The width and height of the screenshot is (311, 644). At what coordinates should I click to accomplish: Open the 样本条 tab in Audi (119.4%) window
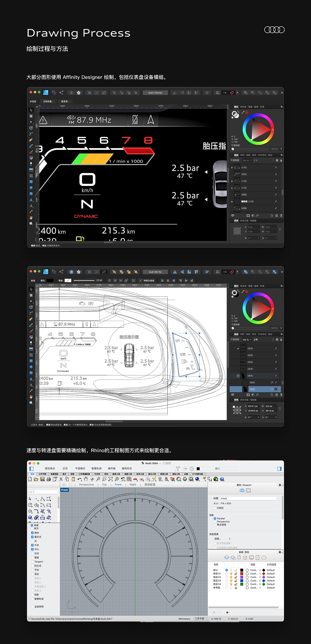(243, 107)
